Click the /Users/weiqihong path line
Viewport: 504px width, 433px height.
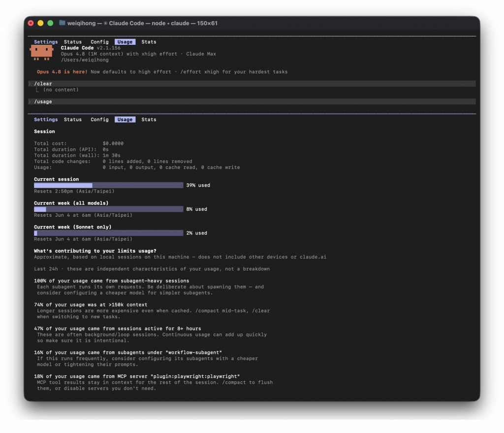pyautogui.click(x=85, y=60)
